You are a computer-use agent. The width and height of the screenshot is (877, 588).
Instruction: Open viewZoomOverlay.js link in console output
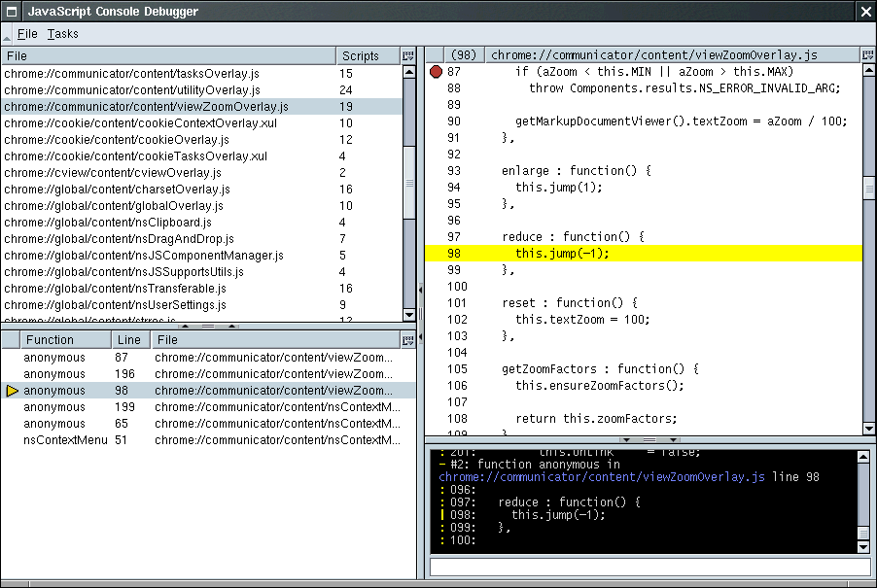(x=602, y=477)
